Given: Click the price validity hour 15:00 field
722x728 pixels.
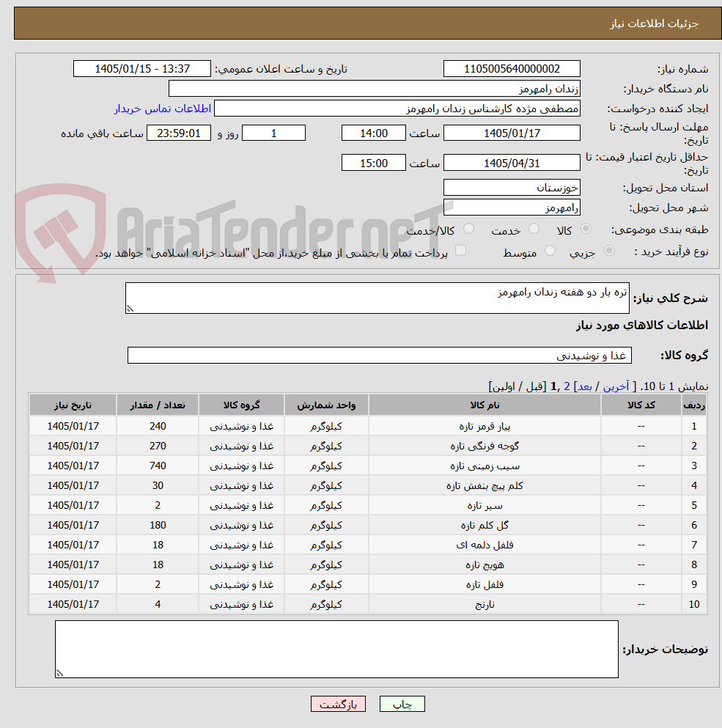Looking at the screenshot, I should 374,163.
